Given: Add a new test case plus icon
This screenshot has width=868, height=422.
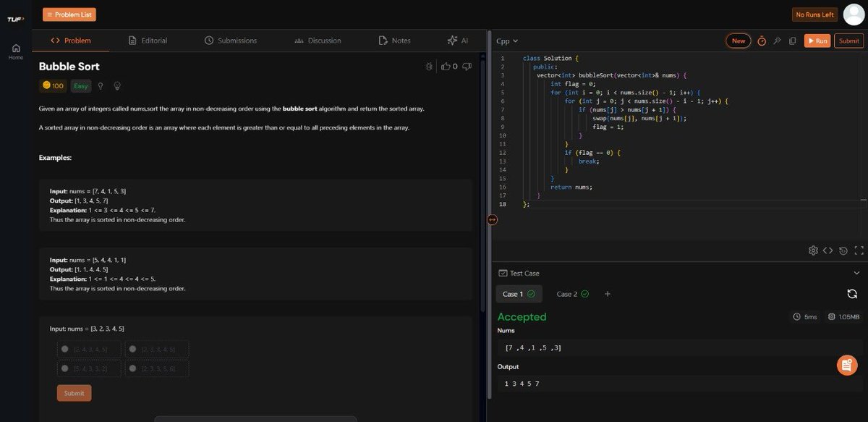Looking at the screenshot, I should [x=608, y=294].
